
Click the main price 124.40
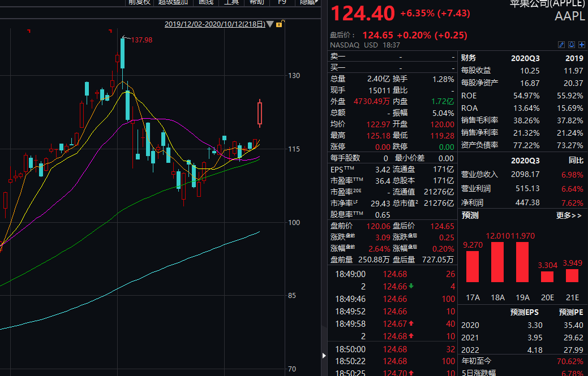[x=363, y=14]
